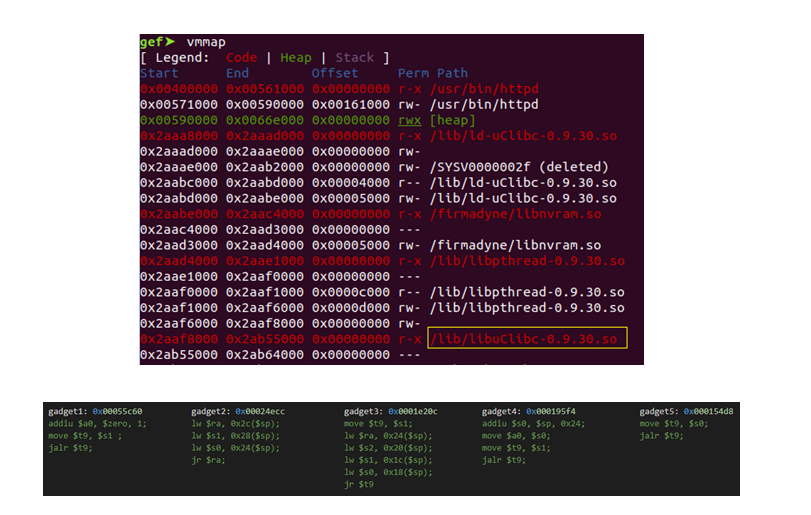Click the Start column header
Image resolution: width=811 pixels, height=515 pixels.
[x=159, y=73]
